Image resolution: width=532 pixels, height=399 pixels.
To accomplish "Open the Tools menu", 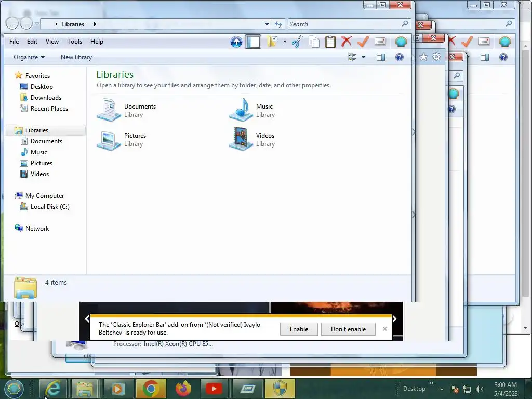I will pos(74,42).
